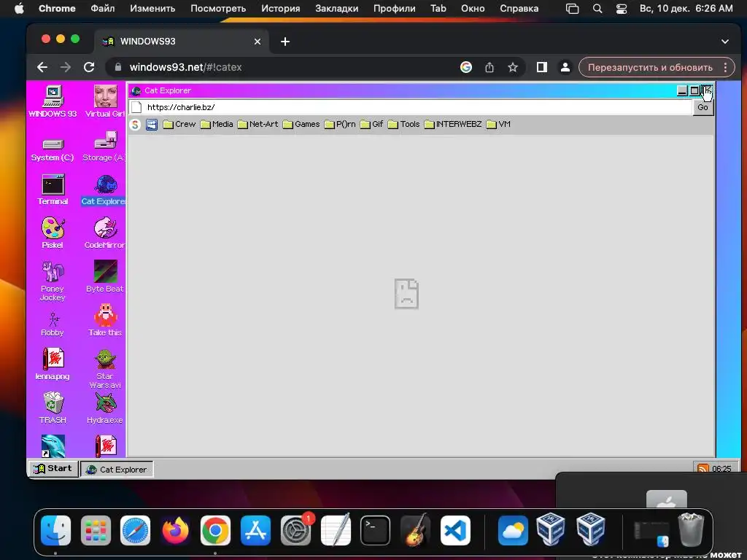Open Firefox from the Dock
The height and width of the screenshot is (560, 747).
175,530
